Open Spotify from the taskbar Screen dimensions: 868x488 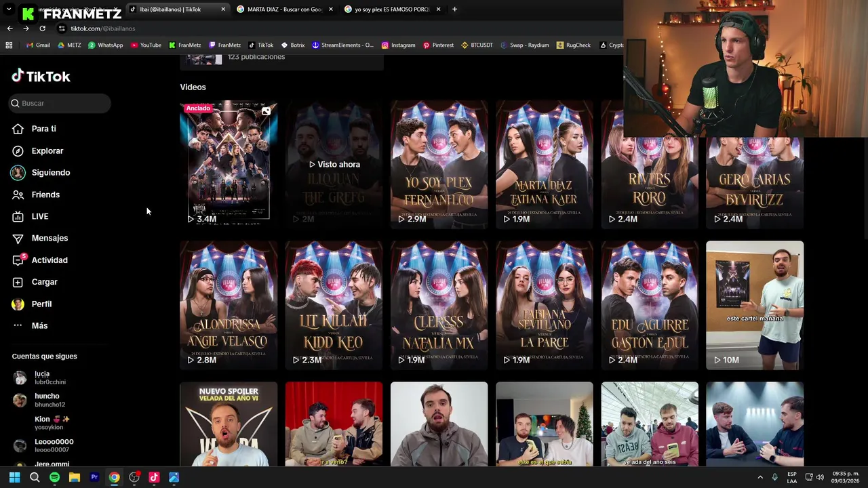coord(54,477)
